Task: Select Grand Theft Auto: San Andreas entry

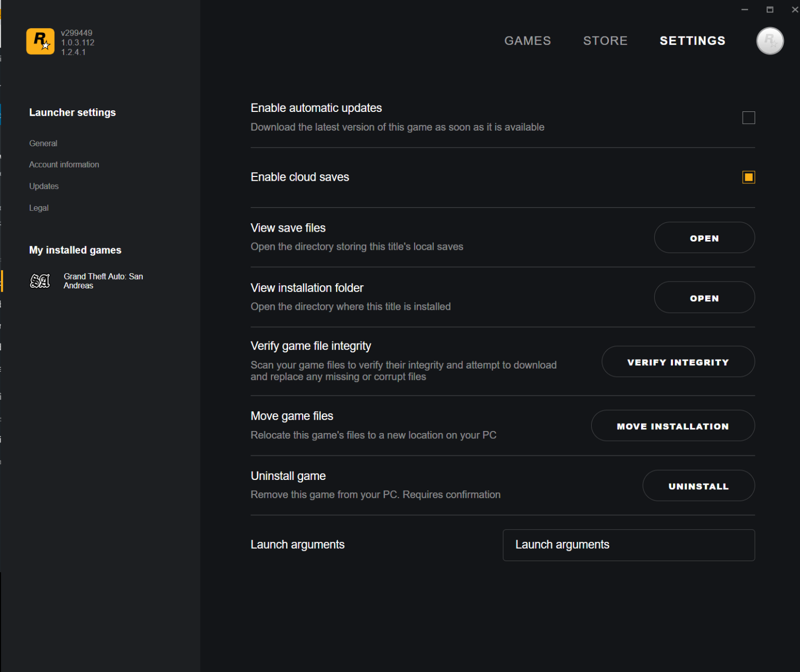Action: click(103, 281)
